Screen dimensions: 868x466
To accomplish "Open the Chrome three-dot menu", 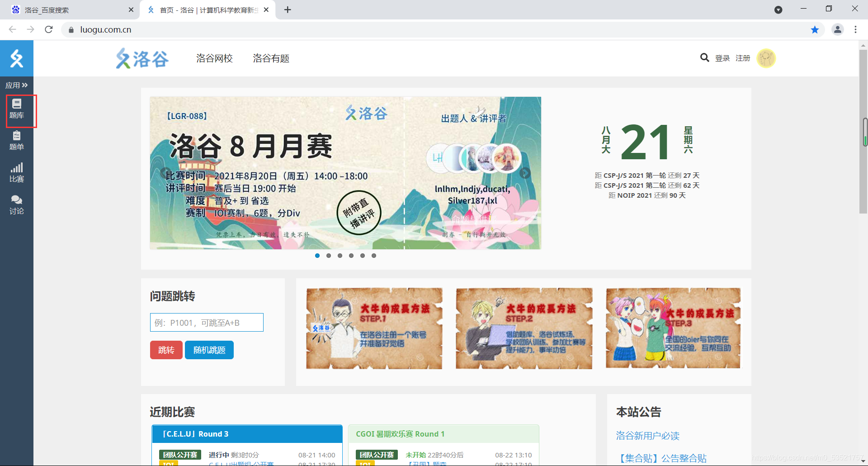I will click(x=855, y=29).
